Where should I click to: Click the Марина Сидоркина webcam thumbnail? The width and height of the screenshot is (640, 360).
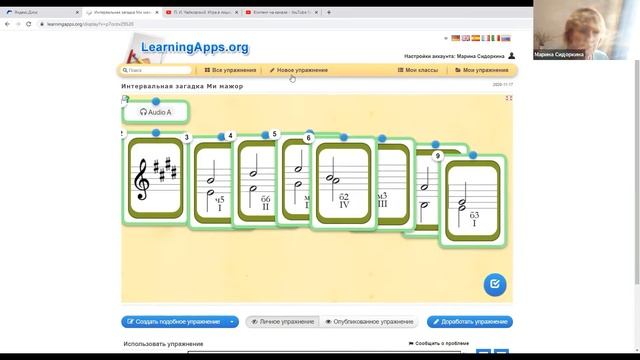pyautogui.click(x=586, y=30)
